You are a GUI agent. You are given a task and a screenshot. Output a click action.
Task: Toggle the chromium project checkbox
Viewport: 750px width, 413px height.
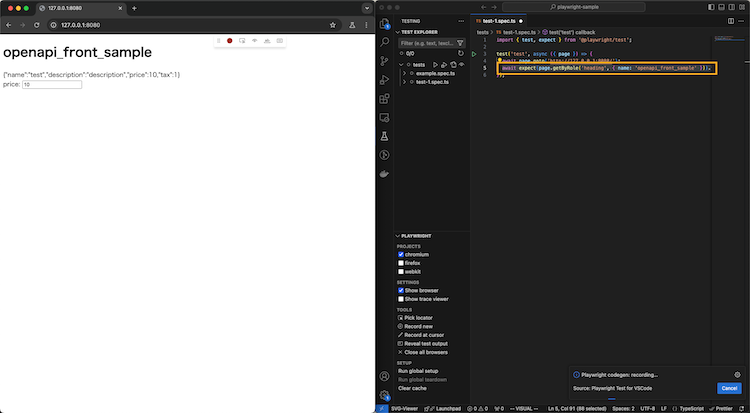pos(401,255)
